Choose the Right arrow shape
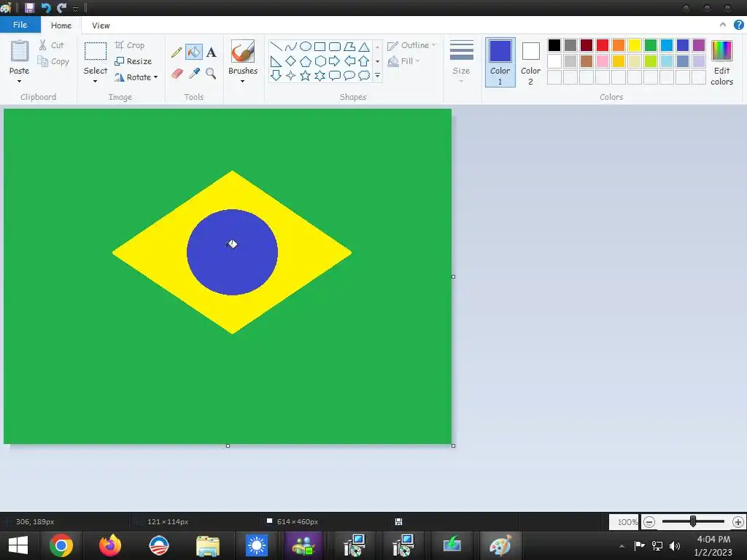 (x=335, y=61)
